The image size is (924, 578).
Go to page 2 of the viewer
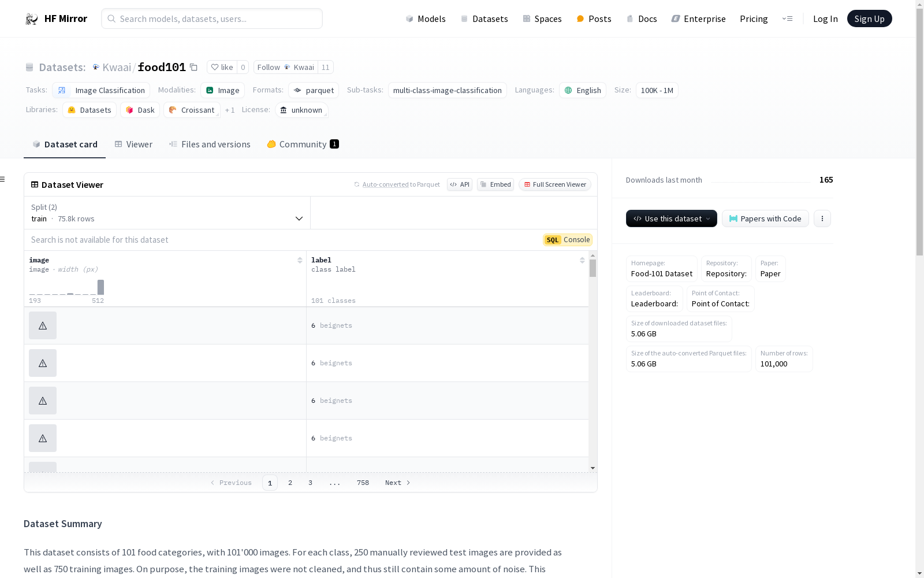pos(290,483)
